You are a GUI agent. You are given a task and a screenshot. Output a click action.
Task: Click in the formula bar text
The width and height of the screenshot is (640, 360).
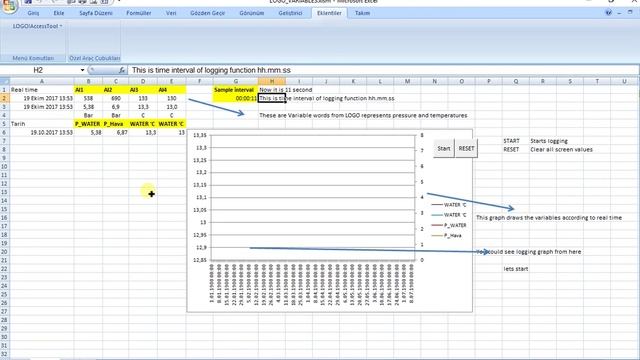click(x=211, y=70)
